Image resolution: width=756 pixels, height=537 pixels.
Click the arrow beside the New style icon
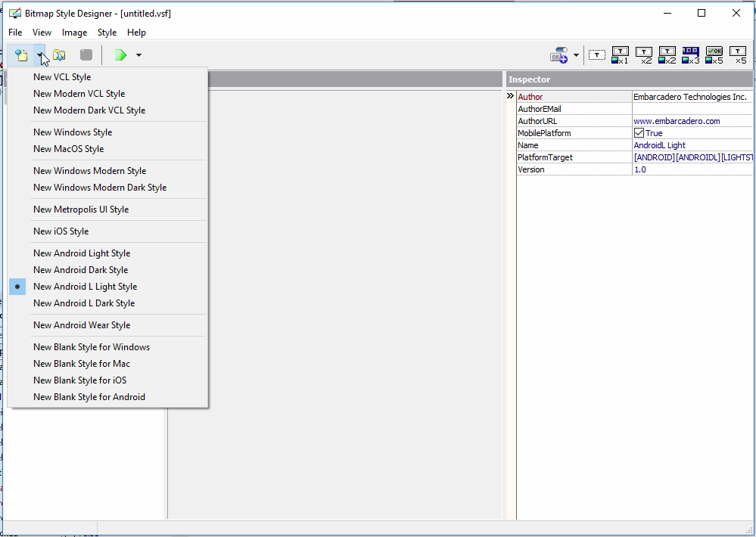[x=39, y=55]
